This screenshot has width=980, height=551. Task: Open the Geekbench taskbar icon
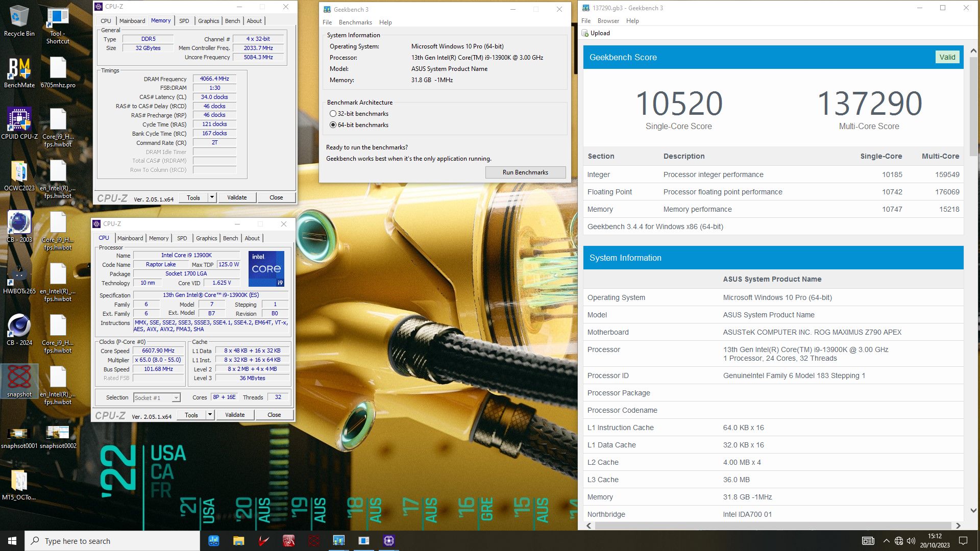[338, 541]
